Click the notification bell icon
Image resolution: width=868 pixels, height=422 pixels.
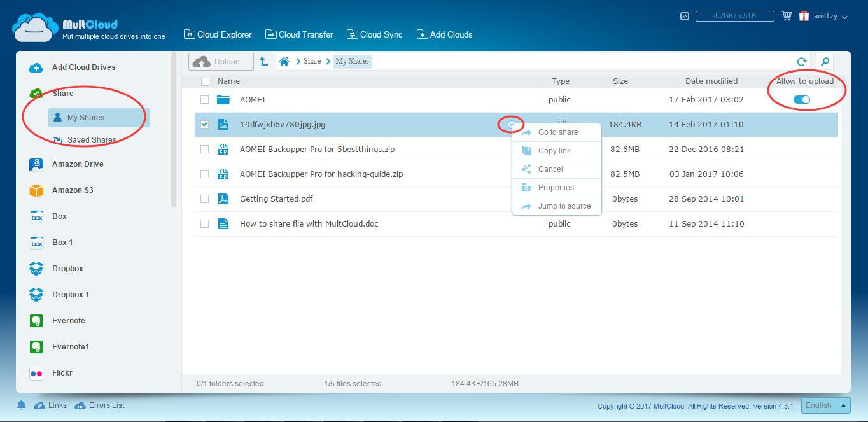coord(21,405)
